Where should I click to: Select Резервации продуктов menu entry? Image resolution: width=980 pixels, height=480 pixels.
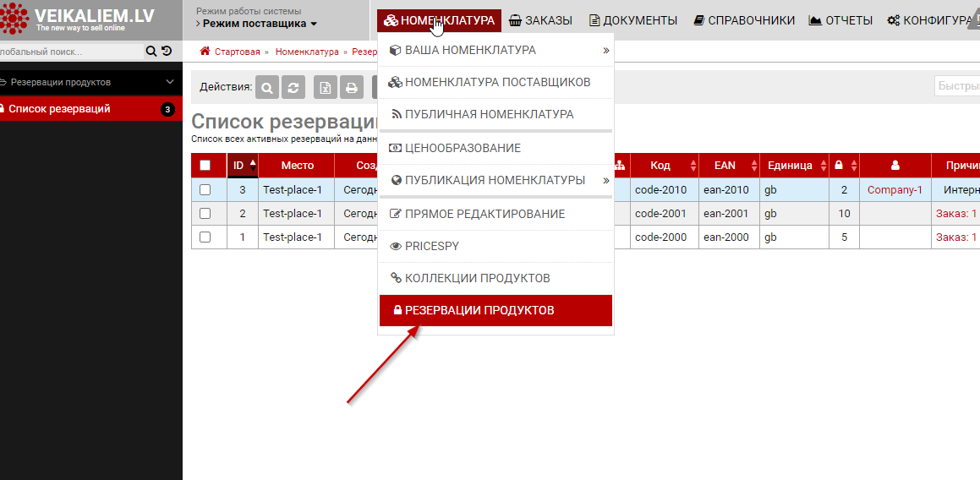495,310
